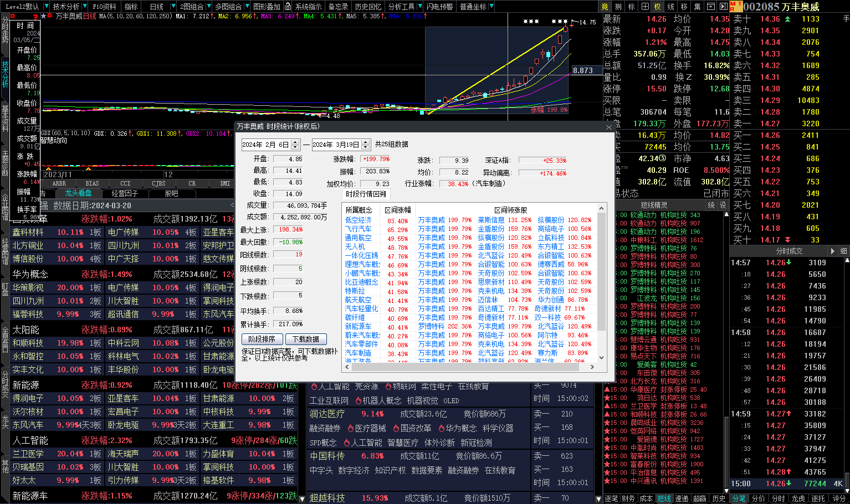The width and height of the screenshot is (850, 504).
Task: Click the grid 田 layout icon
Action: (x=644, y=7)
